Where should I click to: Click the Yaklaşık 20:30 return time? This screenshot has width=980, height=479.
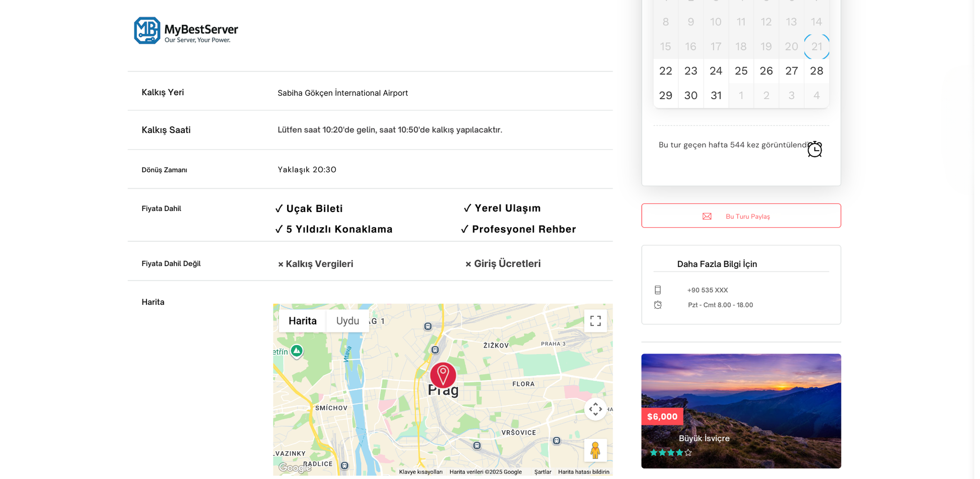[307, 170]
